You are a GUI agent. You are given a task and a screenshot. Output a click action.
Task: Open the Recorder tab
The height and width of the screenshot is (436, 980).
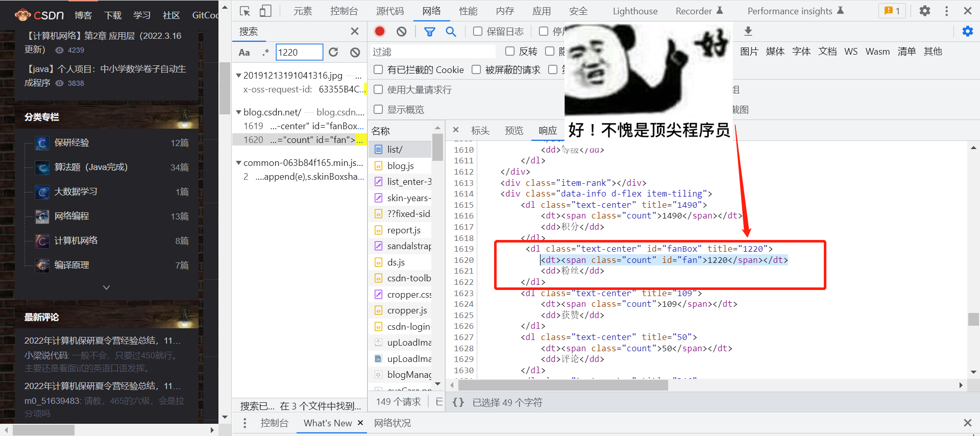click(x=699, y=11)
